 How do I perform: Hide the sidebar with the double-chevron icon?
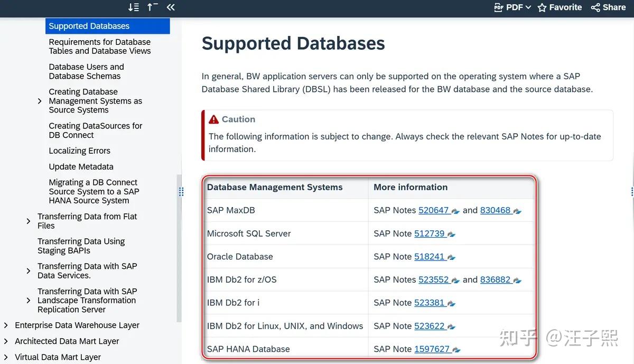pyautogui.click(x=170, y=7)
